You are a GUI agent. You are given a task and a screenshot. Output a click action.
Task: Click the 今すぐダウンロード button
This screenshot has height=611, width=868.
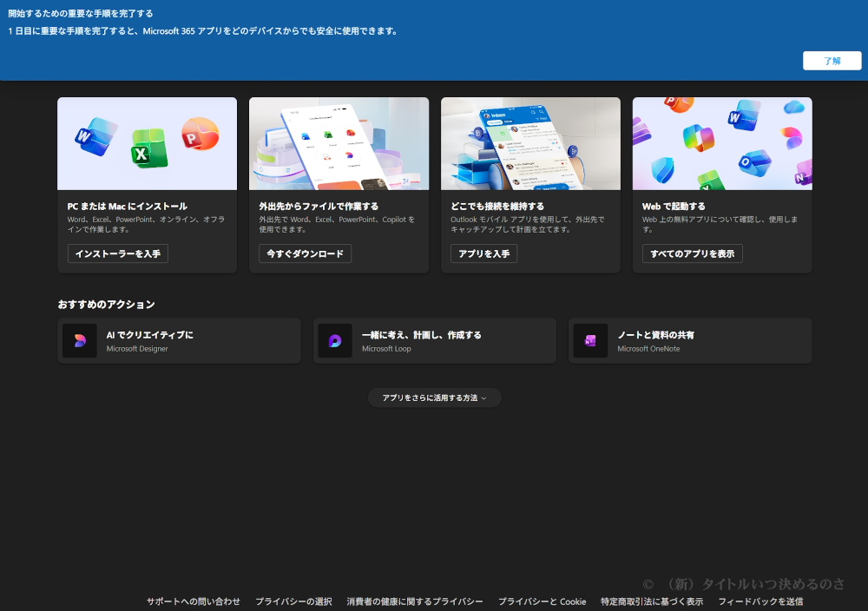[305, 253]
